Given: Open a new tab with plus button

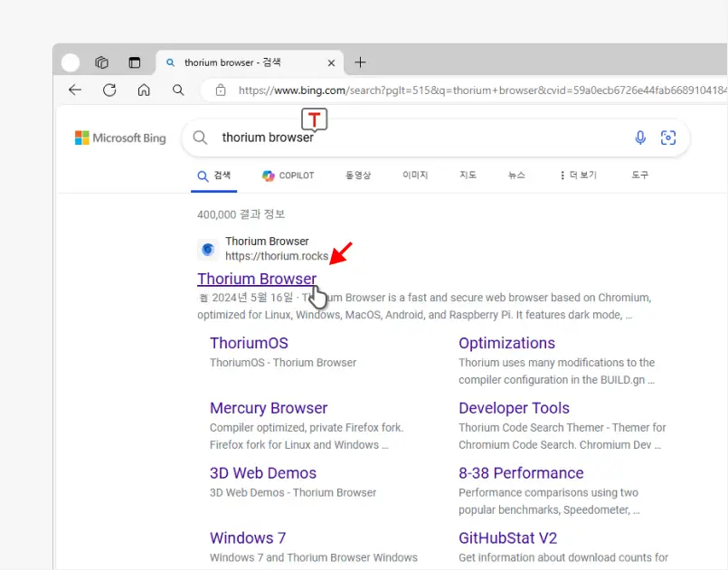Looking at the screenshot, I should coord(360,62).
